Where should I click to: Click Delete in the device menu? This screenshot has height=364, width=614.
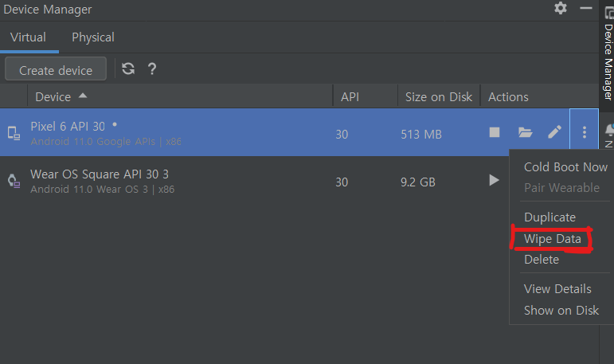click(542, 260)
